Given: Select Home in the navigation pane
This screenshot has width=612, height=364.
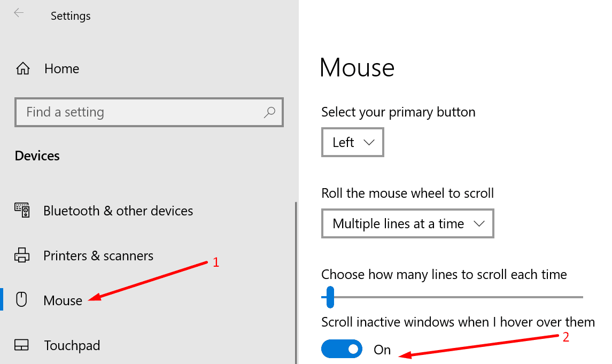Looking at the screenshot, I should point(61,68).
